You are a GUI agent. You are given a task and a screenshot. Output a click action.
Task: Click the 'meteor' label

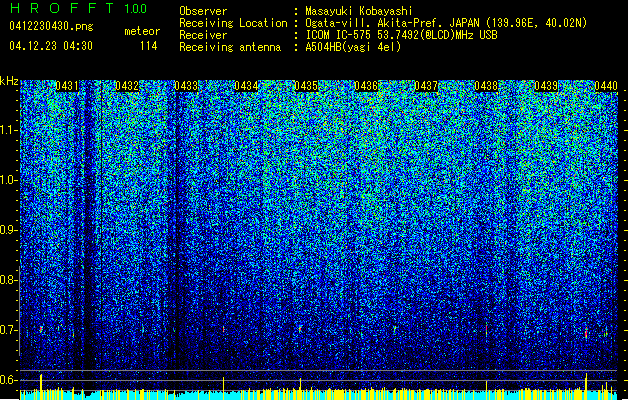(142, 31)
